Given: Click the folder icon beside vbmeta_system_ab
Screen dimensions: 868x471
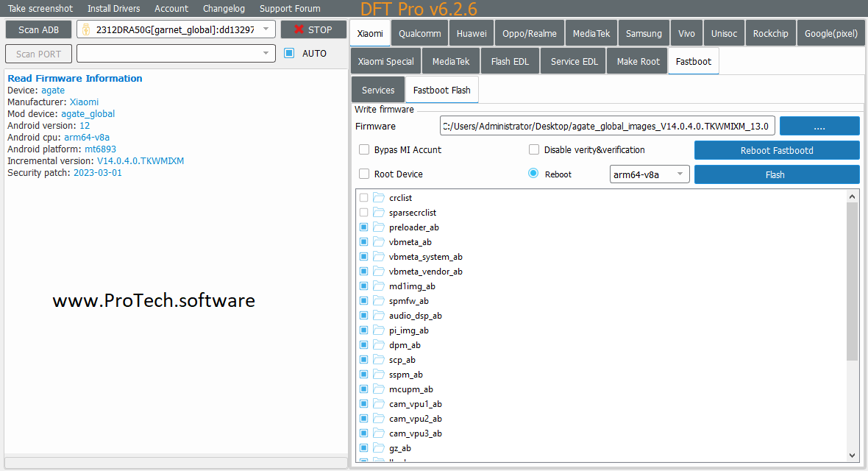Looking at the screenshot, I should [x=379, y=257].
